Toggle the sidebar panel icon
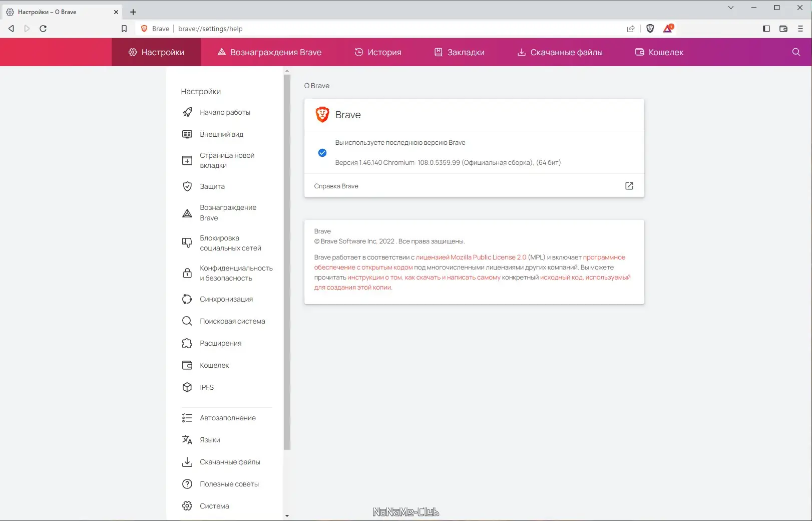Viewport: 812px width, 521px height. point(766,29)
